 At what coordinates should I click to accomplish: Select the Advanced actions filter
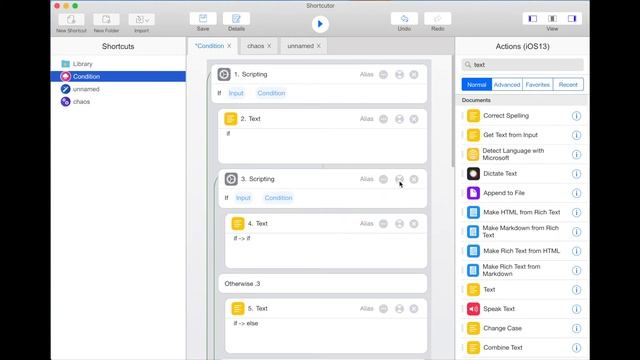tap(507, 84)
